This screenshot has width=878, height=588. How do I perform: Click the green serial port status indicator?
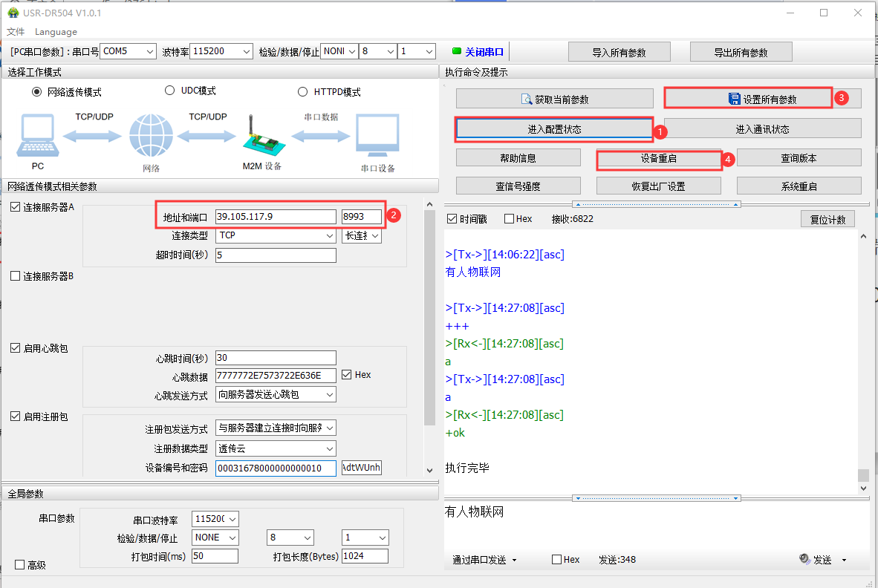pyautogui.click(x=457, y=52)
